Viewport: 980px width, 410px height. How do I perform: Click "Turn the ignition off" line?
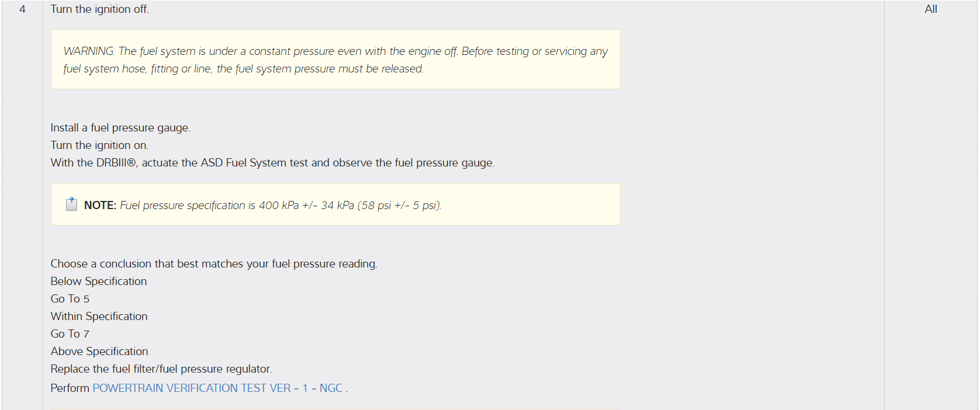(x=99, y=9)
